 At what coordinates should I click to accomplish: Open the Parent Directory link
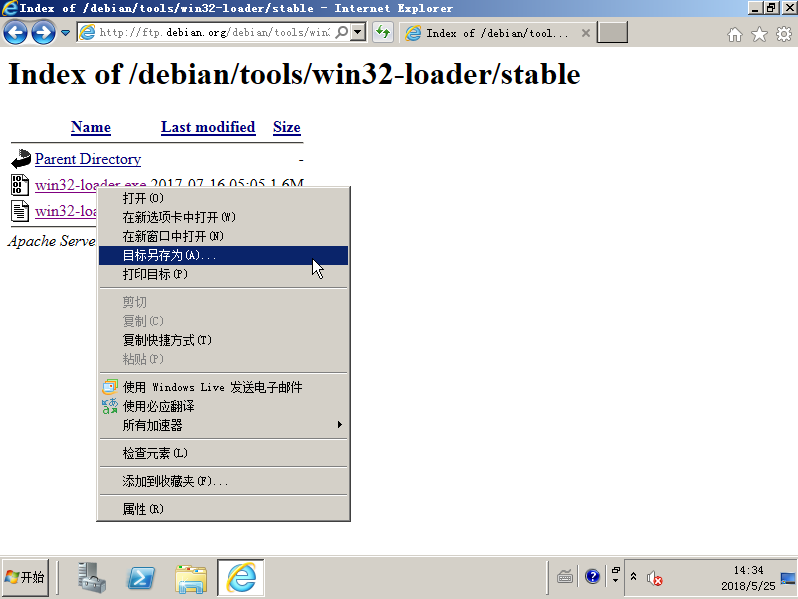click(87, 159)
